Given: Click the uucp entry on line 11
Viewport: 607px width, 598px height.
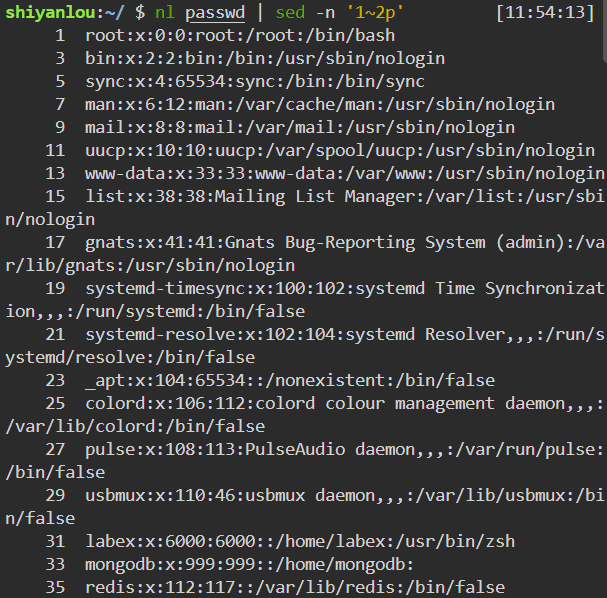Looking at the screenshot, I should point(340,150).
